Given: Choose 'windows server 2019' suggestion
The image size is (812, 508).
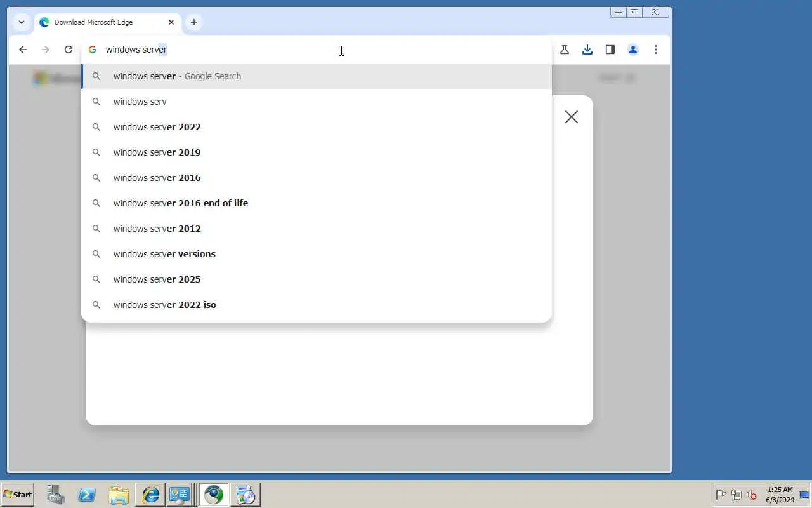Looking at the screenshot, I should [317, 152].
